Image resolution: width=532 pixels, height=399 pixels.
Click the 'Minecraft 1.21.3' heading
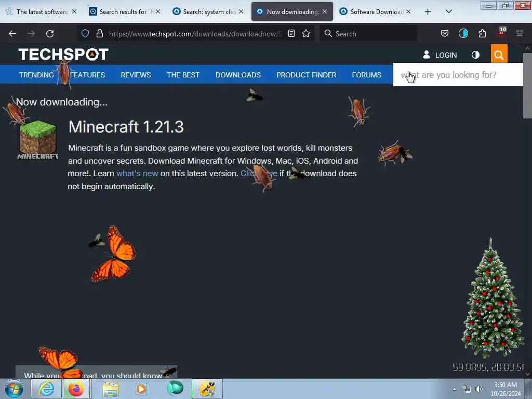126,127
